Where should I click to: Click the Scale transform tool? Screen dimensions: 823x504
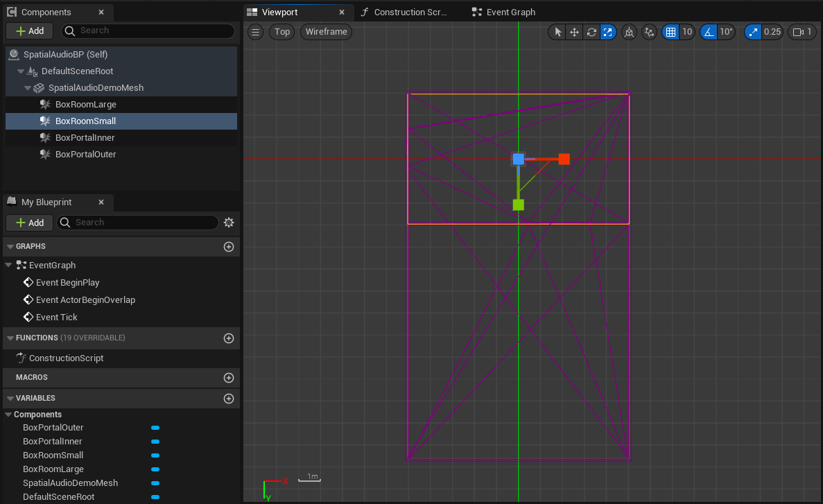click(607, 32)
